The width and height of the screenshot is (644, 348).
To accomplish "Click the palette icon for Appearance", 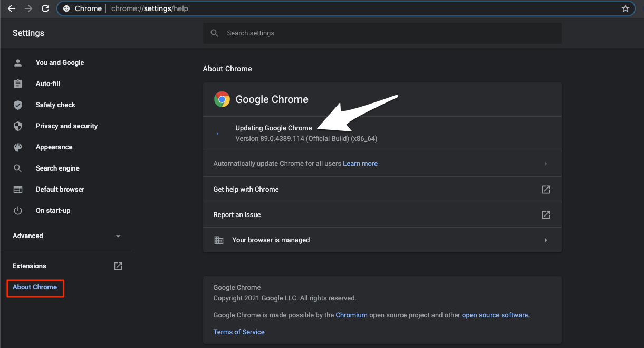I will point(18,147).
